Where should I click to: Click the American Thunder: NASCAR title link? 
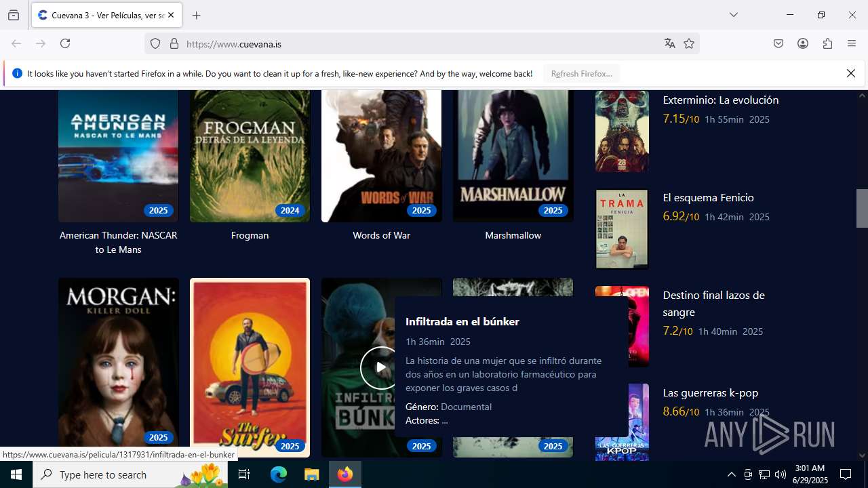[118, 243]
